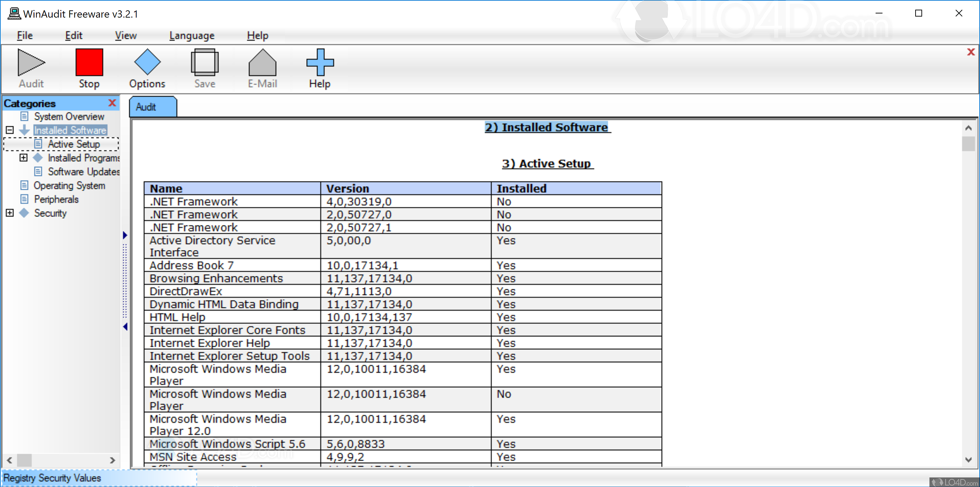Collapse the Installed Software tree node

coord(10,130)
